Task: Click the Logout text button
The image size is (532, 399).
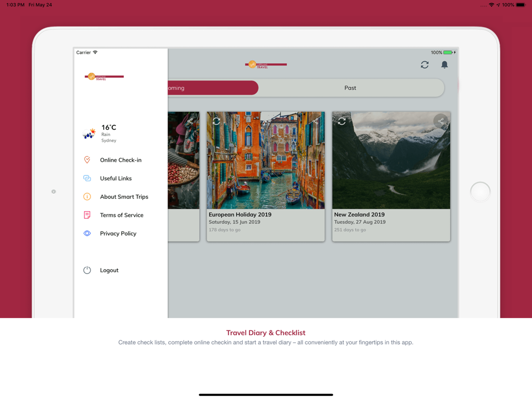Action: [x=109, y=270]
